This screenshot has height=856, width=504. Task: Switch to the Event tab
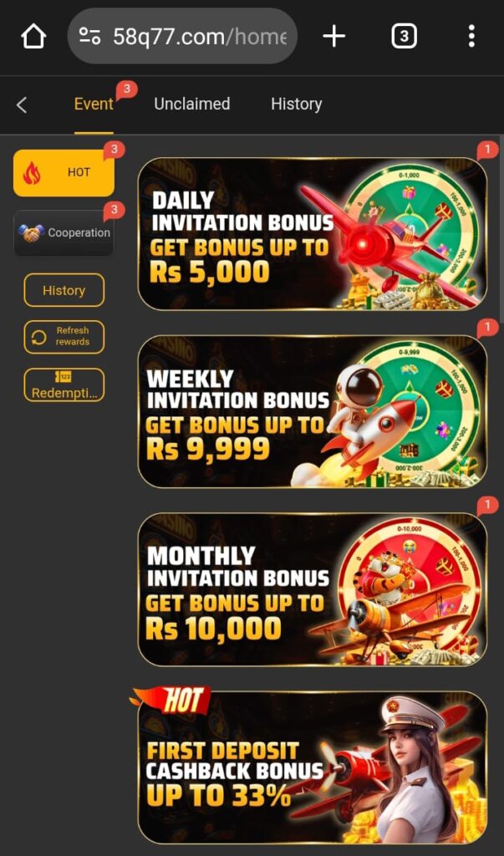(x=94, y=104)
